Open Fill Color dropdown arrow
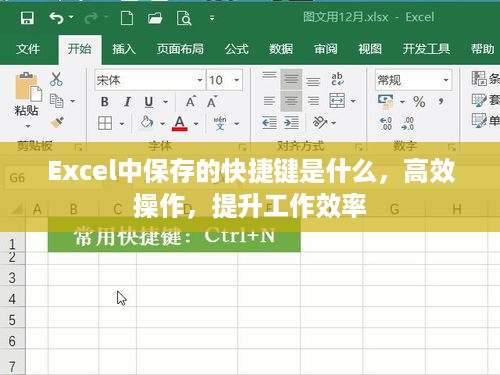The image size is (500, 375). tap(162, 124)
